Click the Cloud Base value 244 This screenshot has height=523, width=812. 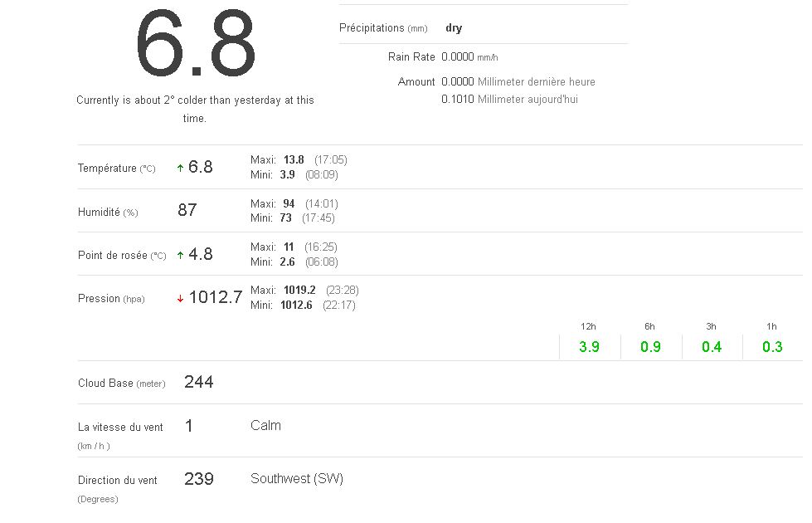tap(199, 382)
